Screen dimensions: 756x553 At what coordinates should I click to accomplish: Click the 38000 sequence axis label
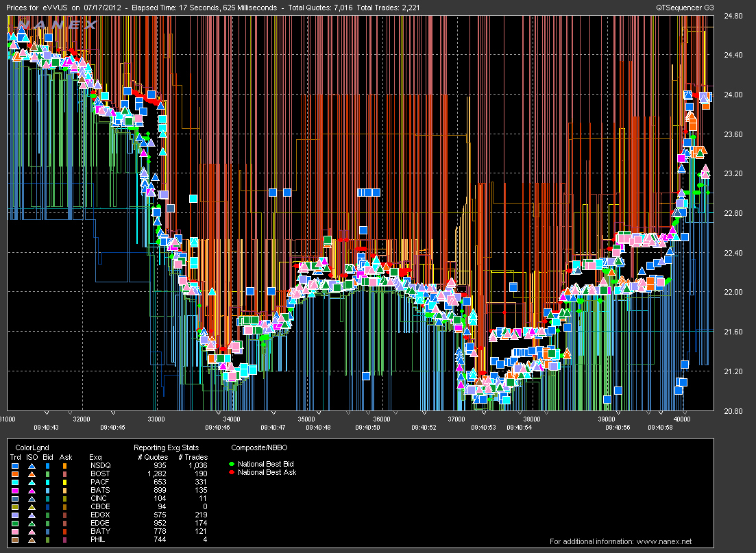[532, 419]
